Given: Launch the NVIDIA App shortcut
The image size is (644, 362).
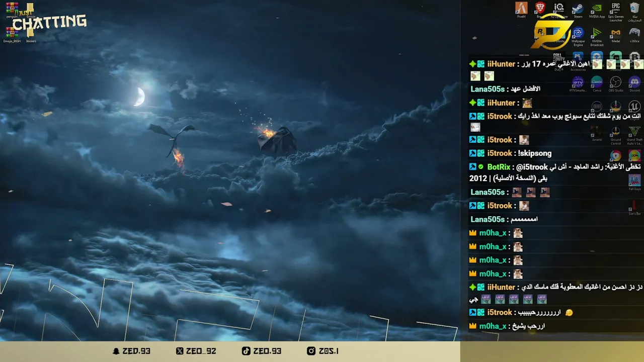Looking at the screenshot, I should pos(597,10).
